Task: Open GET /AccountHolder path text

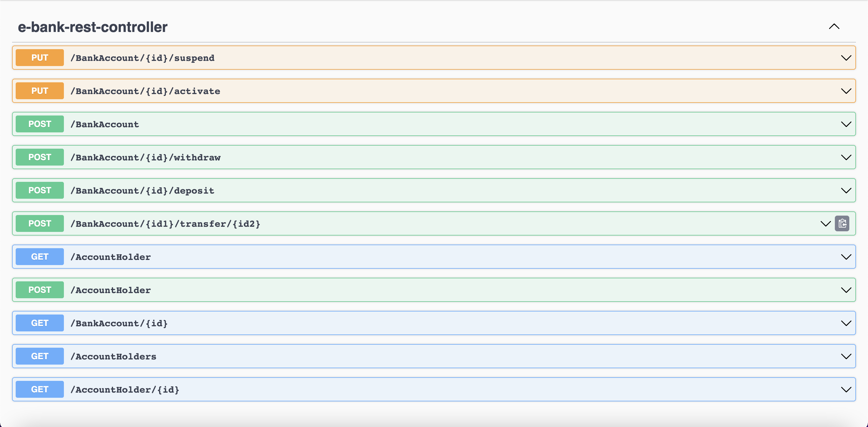Action: pos(111,257)
